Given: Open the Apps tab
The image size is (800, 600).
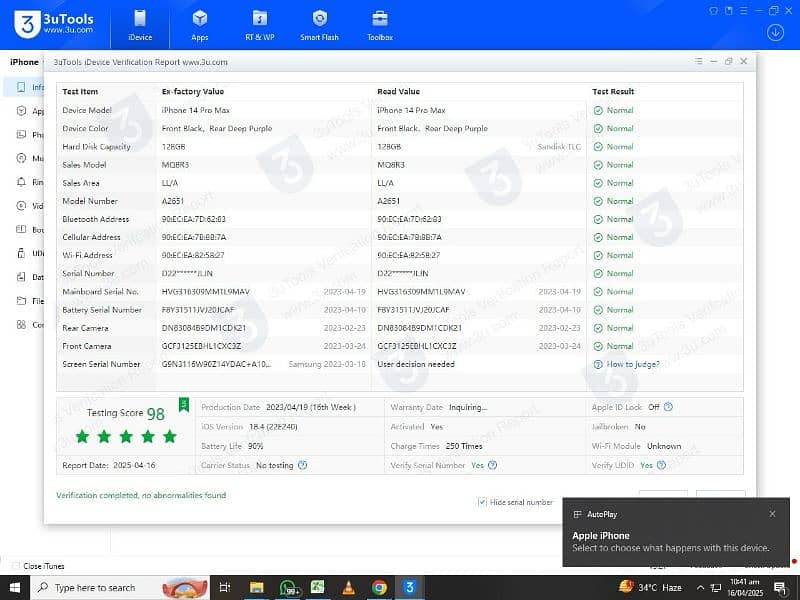Looking at the screenshot, I should pyautogui.click(x=199, y=24).
